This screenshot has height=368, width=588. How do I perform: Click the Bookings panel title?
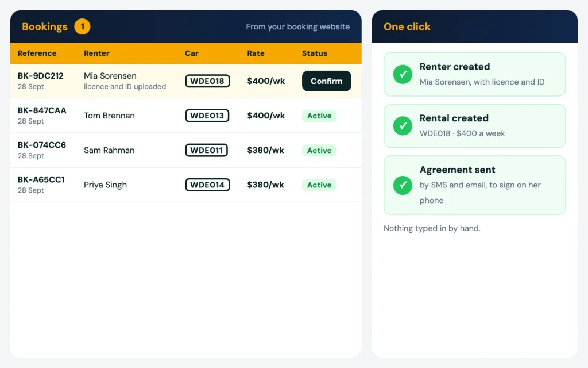click(x=45, y=26)
